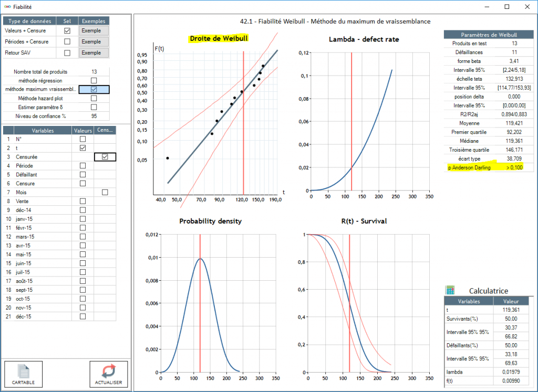Enable Estimer paramètre δ checkbox

point(94,107)
